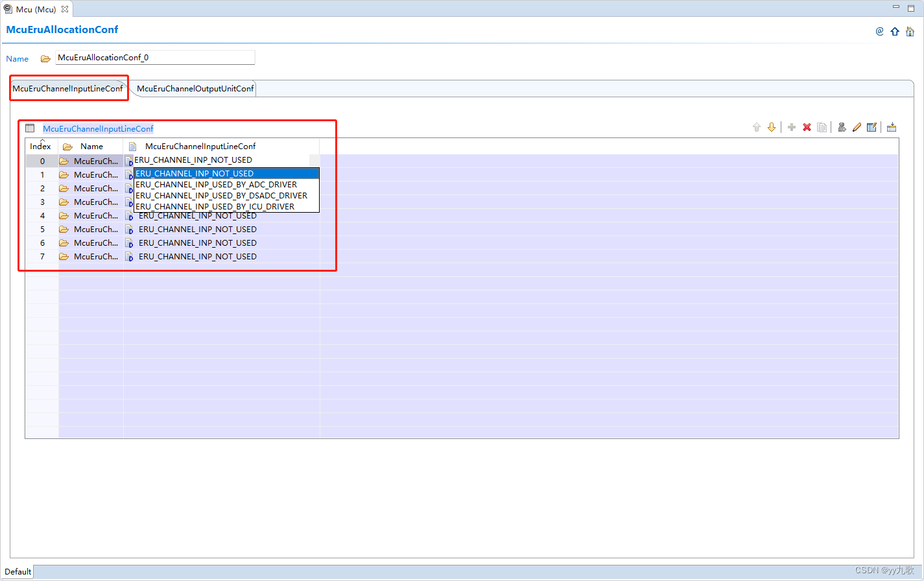Click the folder icon beside Name field

point(45,58)
